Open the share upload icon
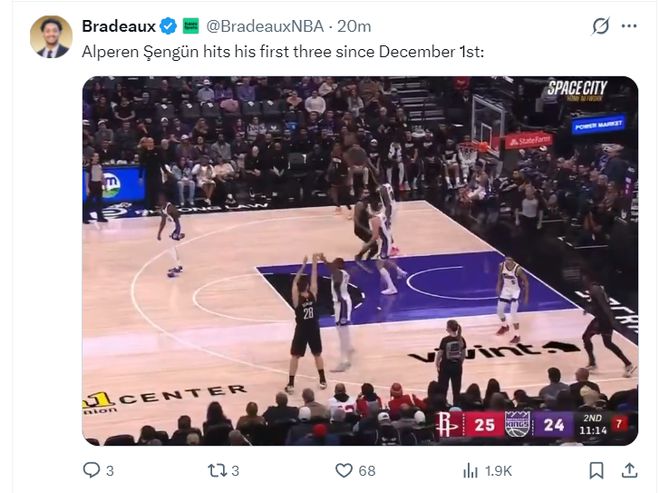The width and height of the screenshot is (660, 493). point(629,470)
